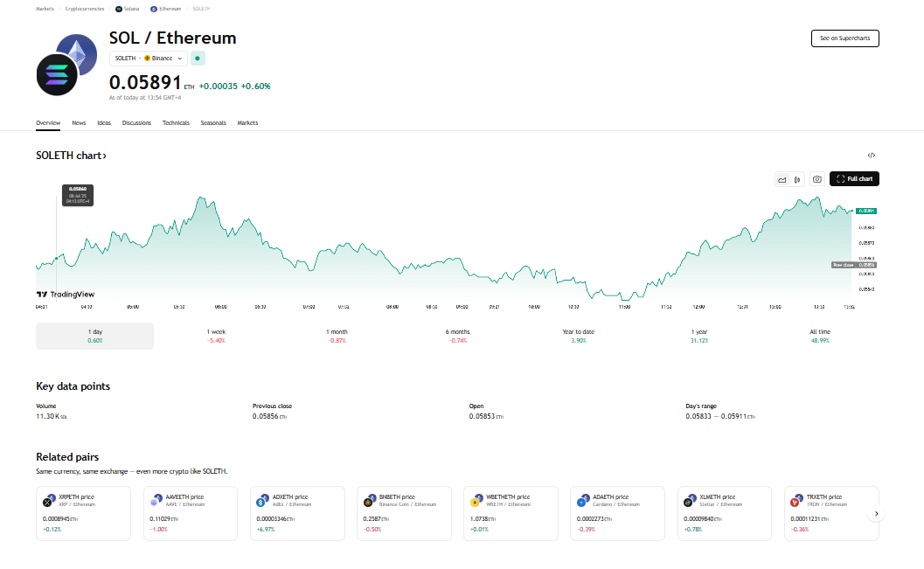This screenshot has height=569, width=924.
Task: Click the Prev close label on chart
Action: pos(843,265)
